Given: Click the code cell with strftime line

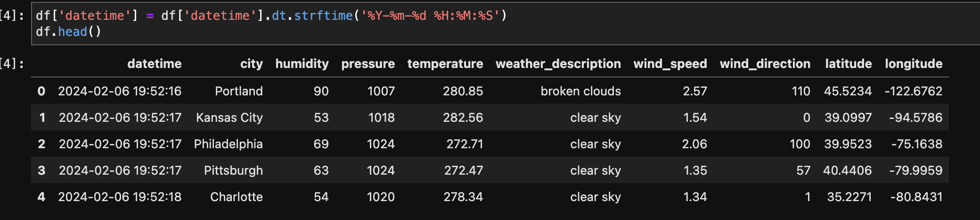Looking at the screenshot, I should (506, 24).
